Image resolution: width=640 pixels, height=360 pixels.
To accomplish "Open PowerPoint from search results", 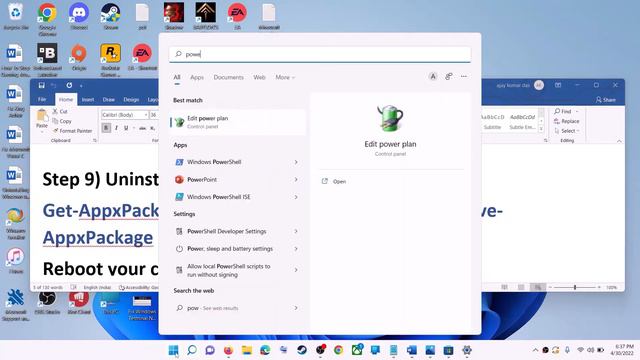I will tap(202, 180).
